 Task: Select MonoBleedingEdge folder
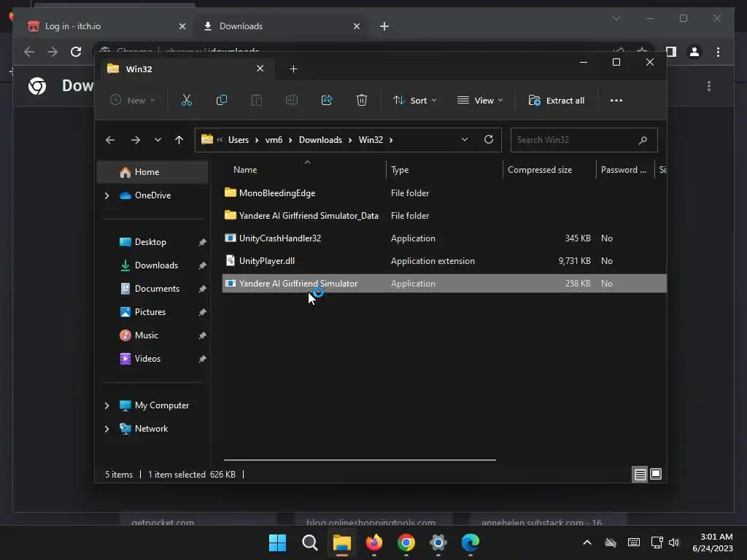[x=444, y=192]
